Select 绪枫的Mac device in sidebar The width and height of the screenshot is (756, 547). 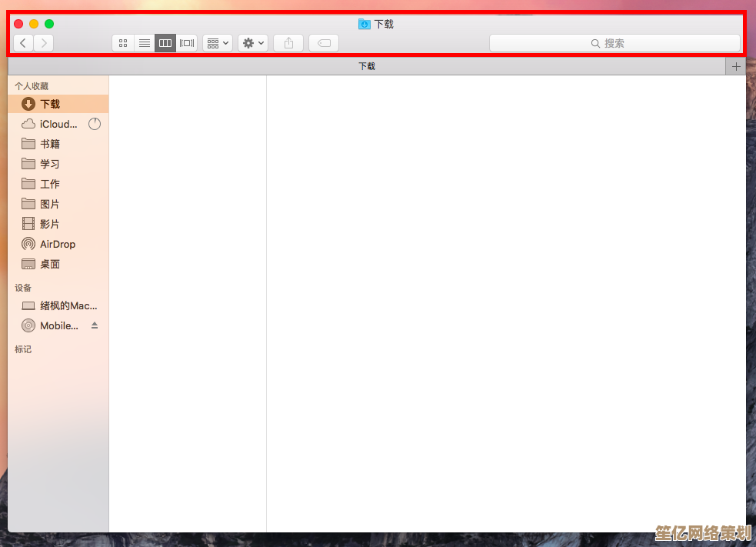68,305
